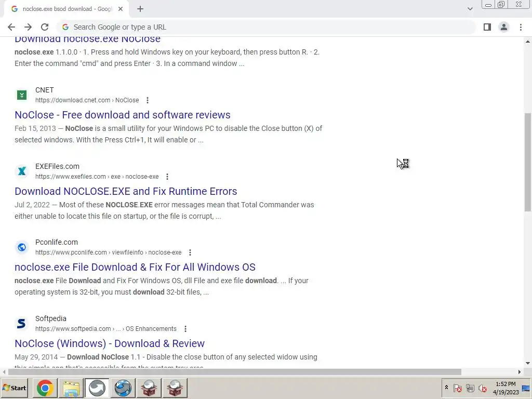Minimize the Chrome window
This screenshot has height=399, width=532.
tap(488, 5)
